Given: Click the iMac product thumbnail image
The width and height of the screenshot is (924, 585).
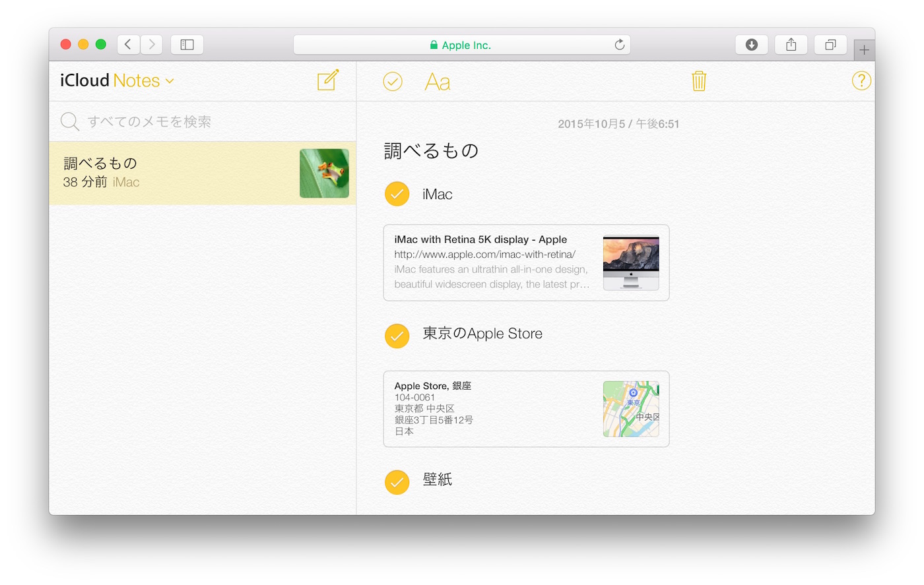Looking at the screenshot, I should tap(631, 262).
